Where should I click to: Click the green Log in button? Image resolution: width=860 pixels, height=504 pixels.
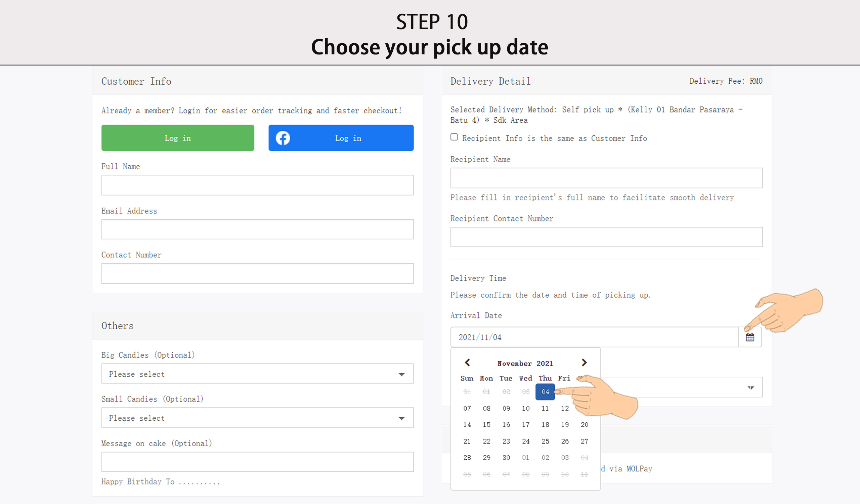point(177,138)
